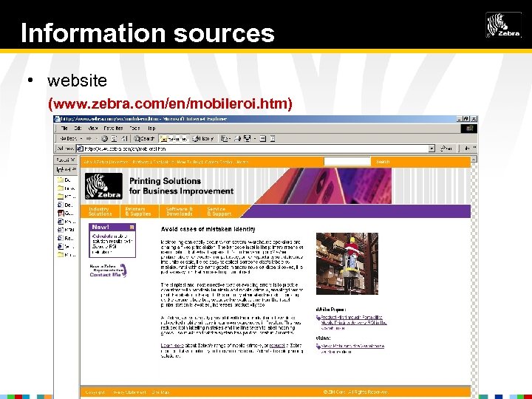This screenshot has height=399, width=532.
Task: Click the Home link in orange top bar
Action: click(x=242, y=162)
